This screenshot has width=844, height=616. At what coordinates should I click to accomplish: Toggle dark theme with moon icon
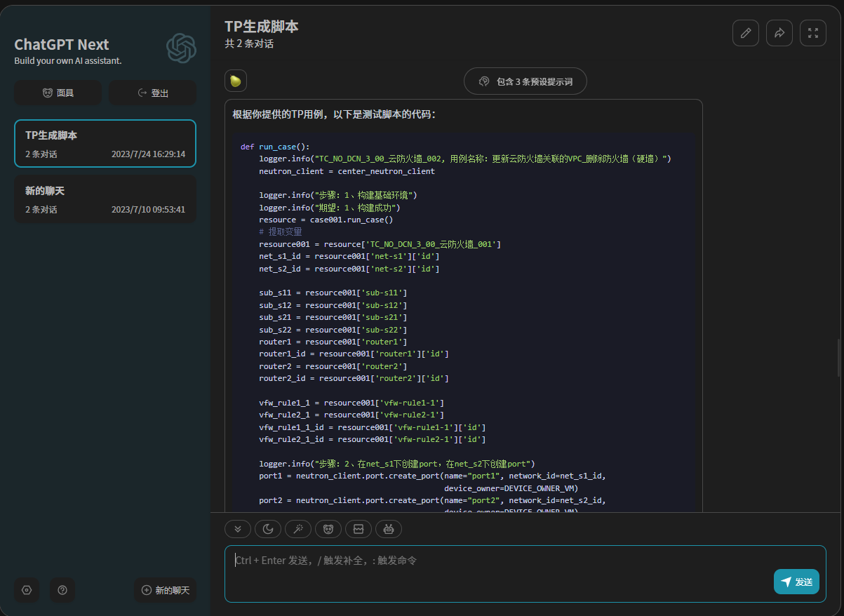coord(268,529)
